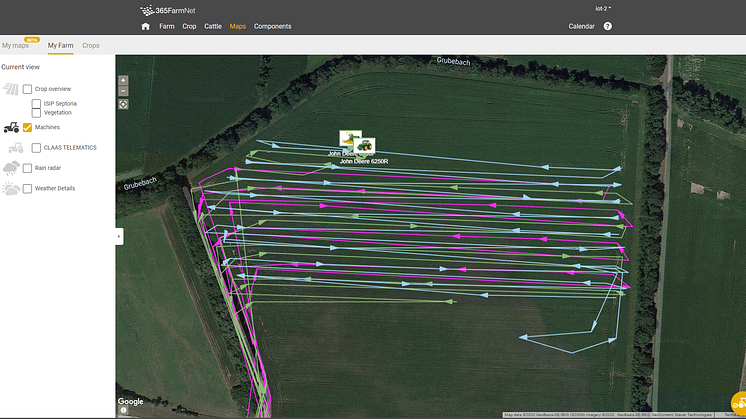746x419 pixels.
Task: Go to the home page icon
Action: tap(146, 27)
